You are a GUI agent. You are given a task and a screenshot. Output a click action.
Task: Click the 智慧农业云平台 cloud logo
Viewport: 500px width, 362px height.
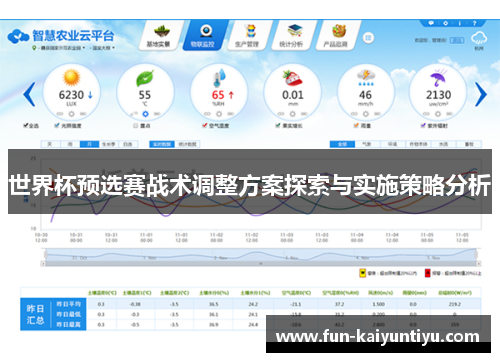point(18,36)
